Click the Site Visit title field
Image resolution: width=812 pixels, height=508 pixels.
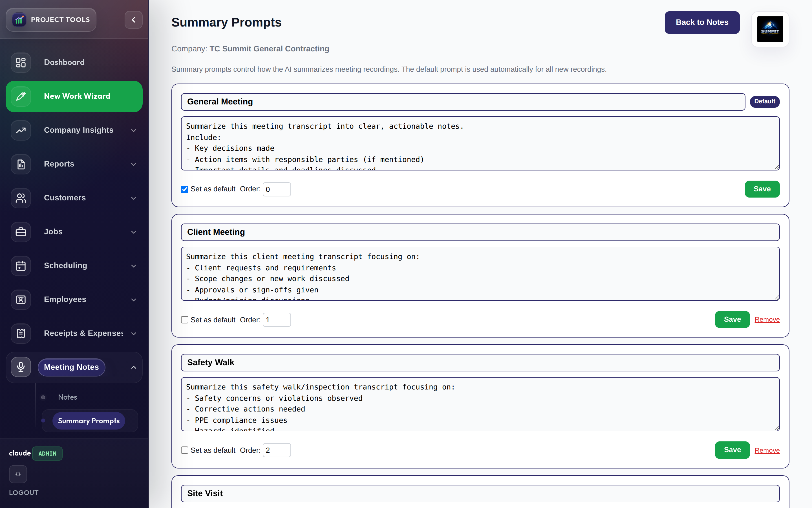pyautogui.click(x=480, y=494)
